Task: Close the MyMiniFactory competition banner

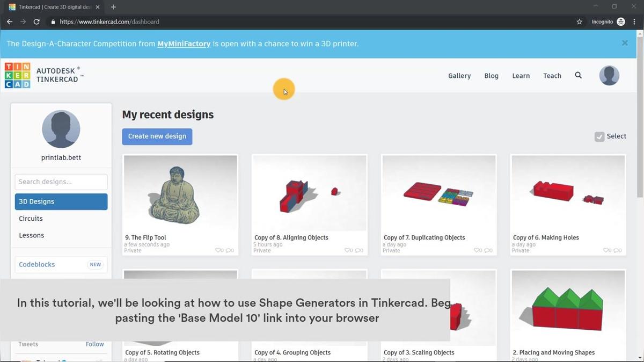Action: point(625,43)
